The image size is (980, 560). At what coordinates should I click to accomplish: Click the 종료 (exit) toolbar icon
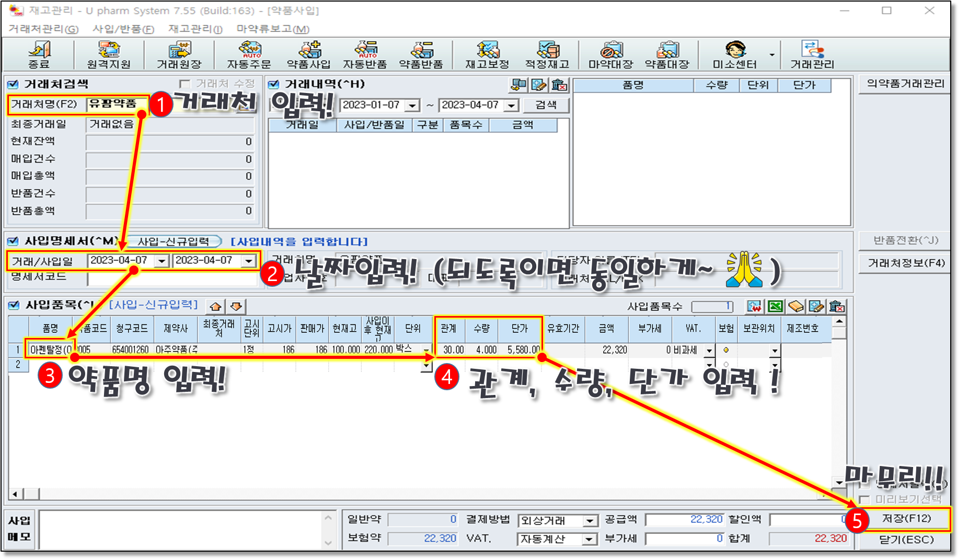click(39, 54)
